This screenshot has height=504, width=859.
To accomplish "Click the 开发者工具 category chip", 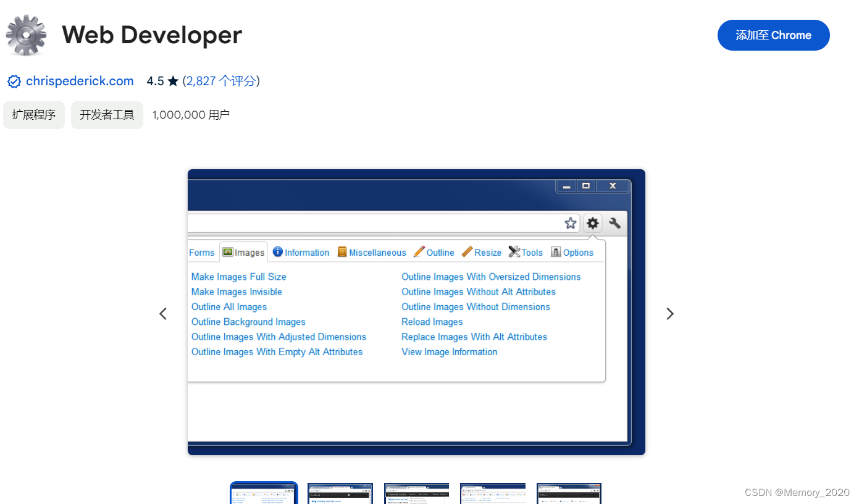I will (107, 115).
